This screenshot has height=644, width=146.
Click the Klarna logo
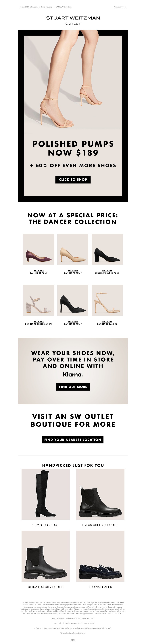pyautogui.click(x=73, y=375)
